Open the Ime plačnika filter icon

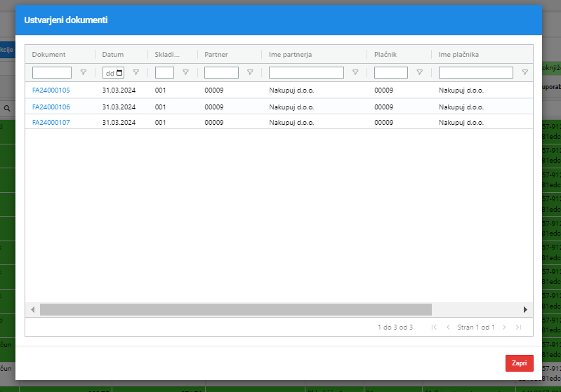pyautogui.click(x=525, y=72)
